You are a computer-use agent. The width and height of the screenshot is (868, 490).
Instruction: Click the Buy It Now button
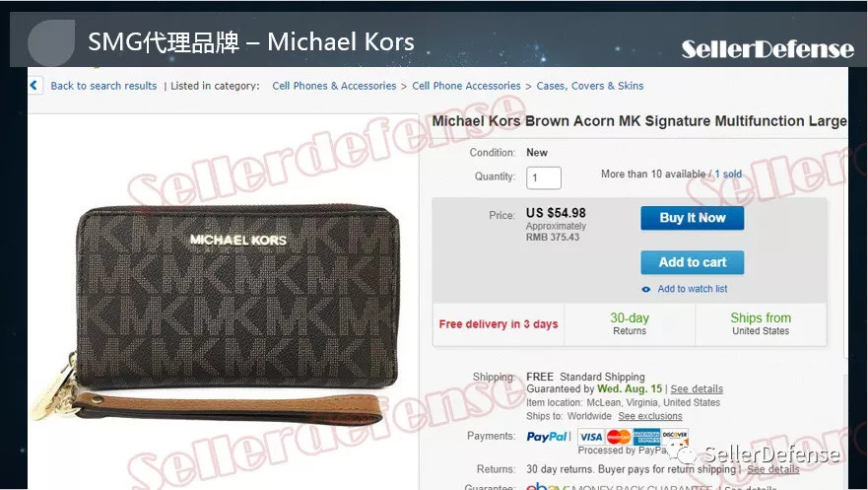(693, 218)
